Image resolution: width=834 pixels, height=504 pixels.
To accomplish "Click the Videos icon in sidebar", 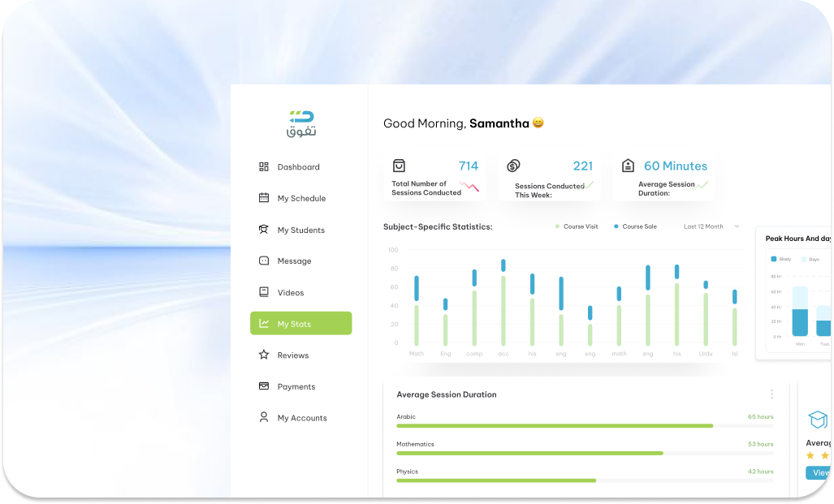I will coord(264,292).
